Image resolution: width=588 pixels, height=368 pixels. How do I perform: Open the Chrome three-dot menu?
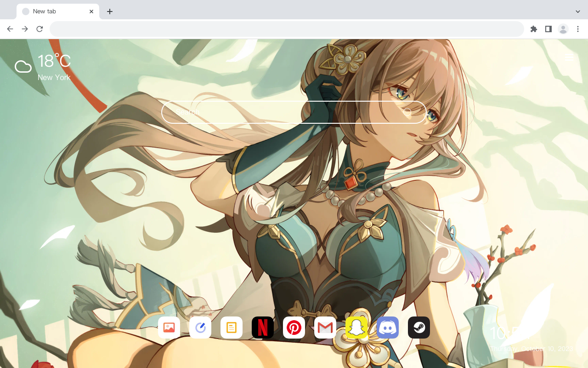(x=578, y=29)
